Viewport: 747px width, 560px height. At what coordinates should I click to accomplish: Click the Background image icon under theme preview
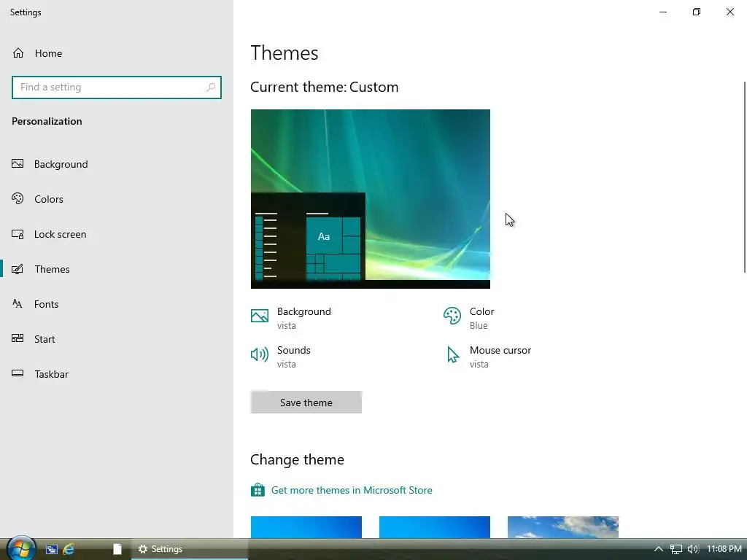(260, 316)
